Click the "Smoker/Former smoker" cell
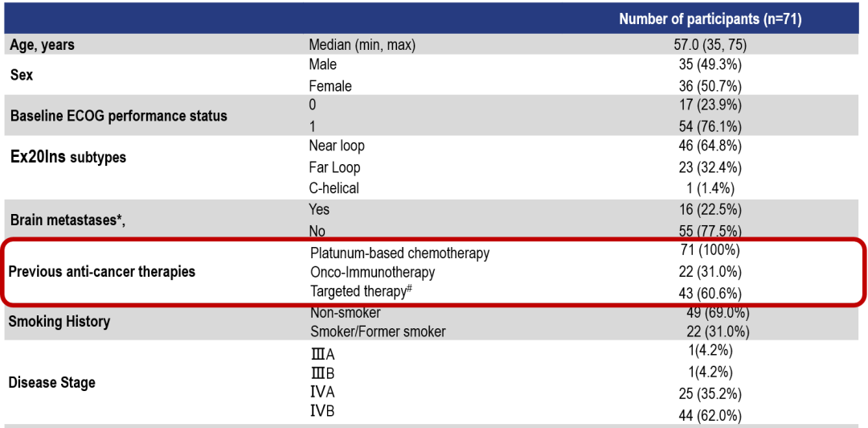Screen dimensions: 868x428 [377, 331]
